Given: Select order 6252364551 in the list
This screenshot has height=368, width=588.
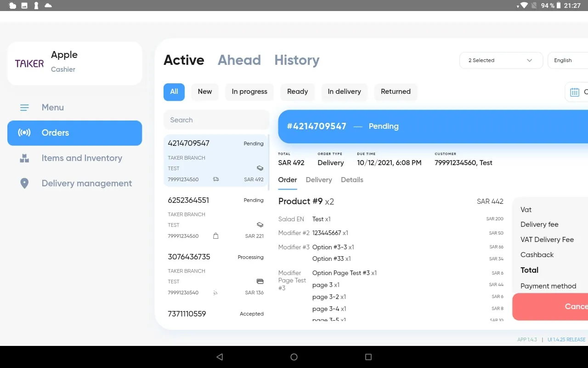Looking at the screenshot, I should point(216,218).
